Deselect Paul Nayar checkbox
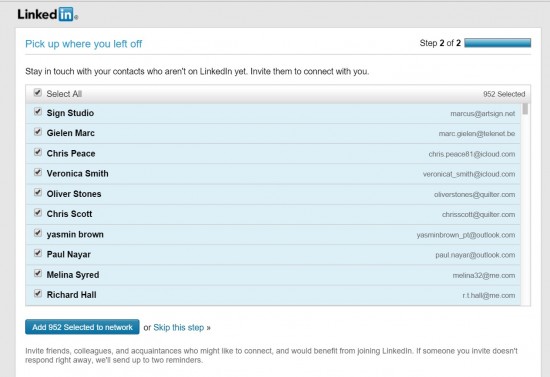Image resolution: width=550 pixels, height=377 pixels. click(x=38, y=254)
